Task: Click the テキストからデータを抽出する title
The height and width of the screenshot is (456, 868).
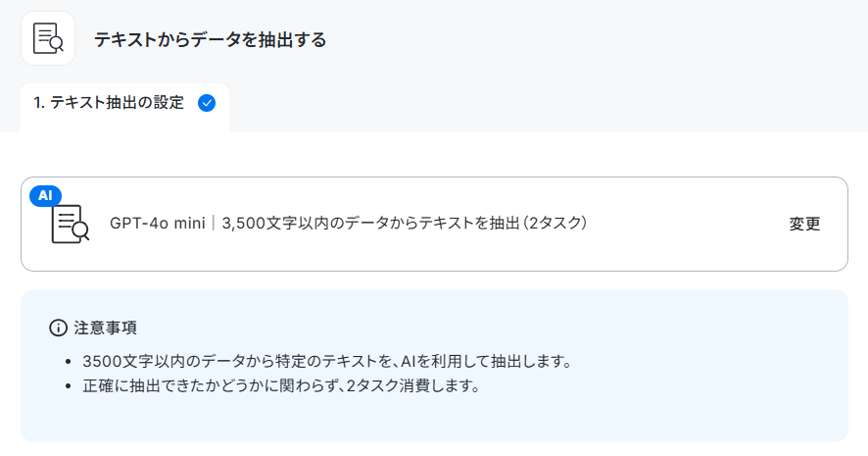Action: tap(210, 39)
